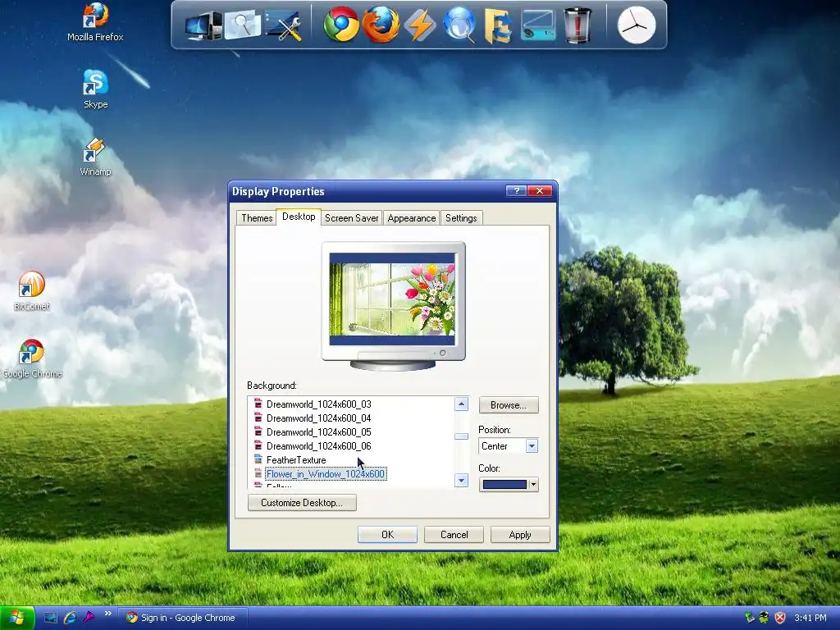Close the Display Properties dialog
840x630 pixels.
(540, 190)
